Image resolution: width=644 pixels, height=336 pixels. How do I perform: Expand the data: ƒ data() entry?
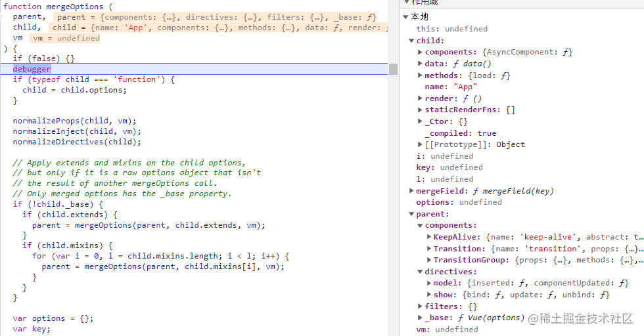point(420,64)
